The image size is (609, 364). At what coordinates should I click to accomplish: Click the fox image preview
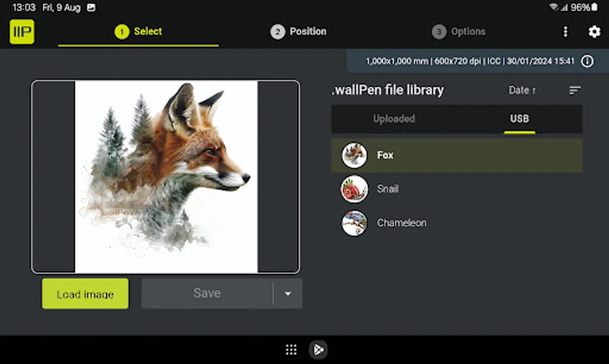166,177
